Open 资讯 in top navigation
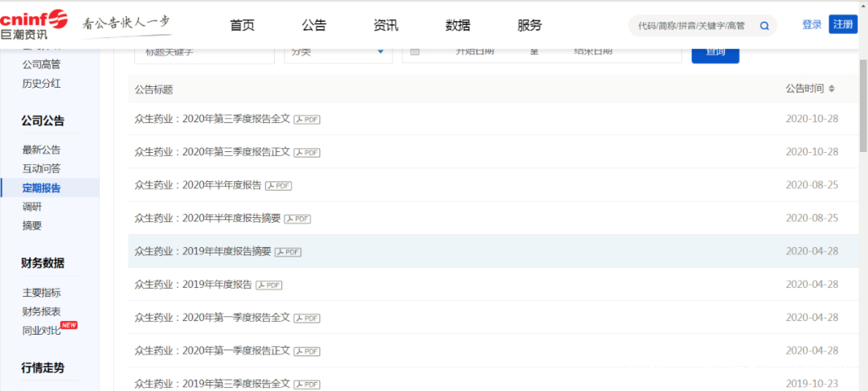 pyautogui.click(x=386, y=25)
